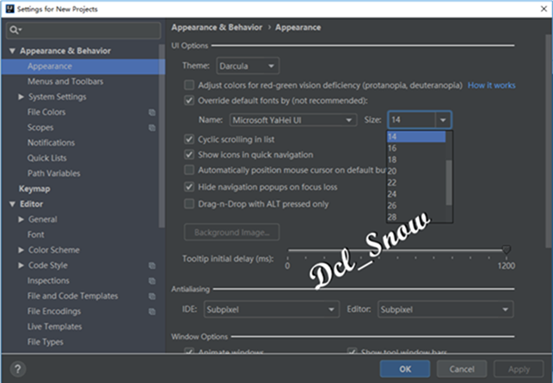The height and width of the screenshot is (383, 553).
Task: Click the settings search field
Action: (84, 30)
